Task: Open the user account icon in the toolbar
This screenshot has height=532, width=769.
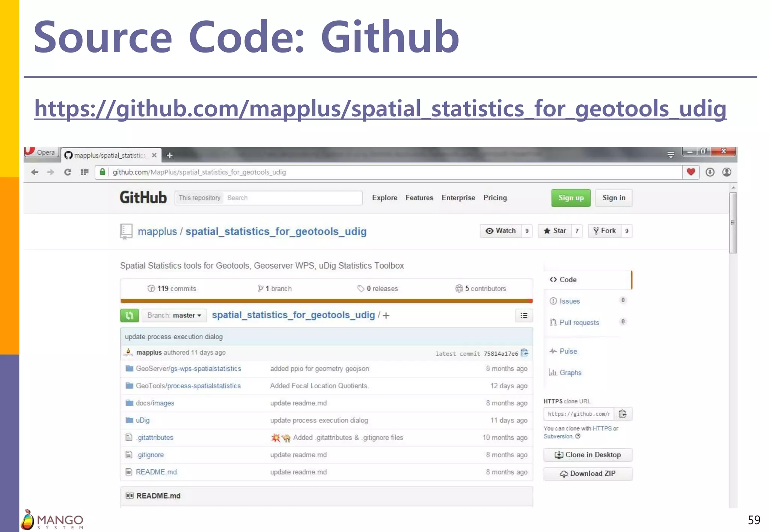Action: [x=727, y=172]
